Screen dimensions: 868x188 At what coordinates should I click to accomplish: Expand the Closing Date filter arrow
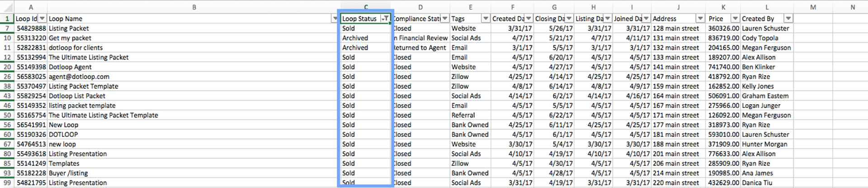[x=569, y=19]
